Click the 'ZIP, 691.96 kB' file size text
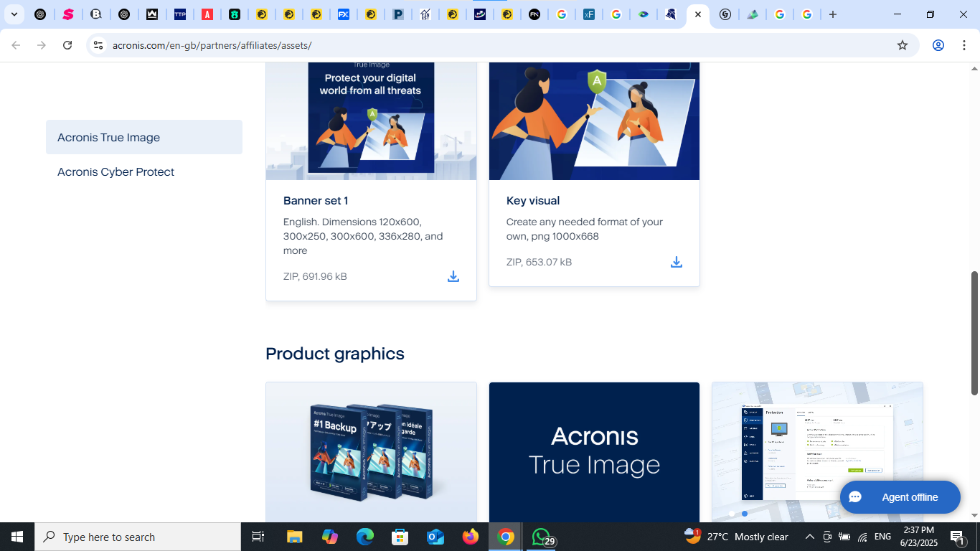The height and width of the screenshot is (551, 980). coord(315,276)
